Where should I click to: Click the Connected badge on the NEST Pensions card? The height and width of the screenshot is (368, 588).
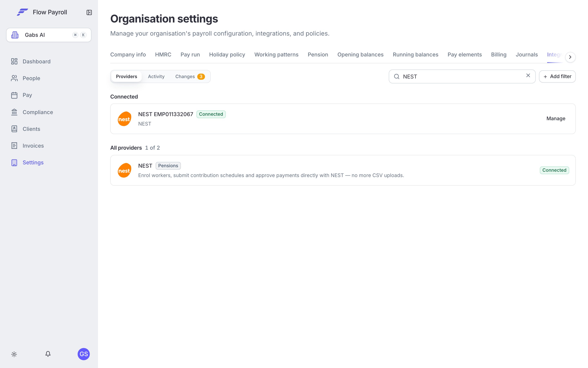pos(554,170)
